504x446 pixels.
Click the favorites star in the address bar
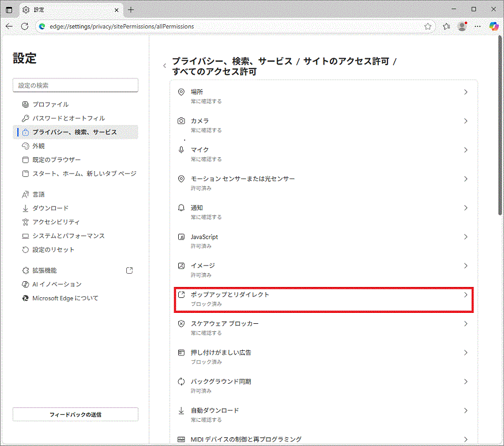(x=428, y=27)
